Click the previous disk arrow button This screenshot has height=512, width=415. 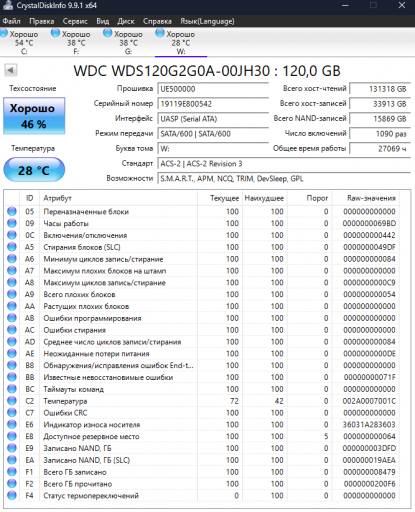click(11, 71)
